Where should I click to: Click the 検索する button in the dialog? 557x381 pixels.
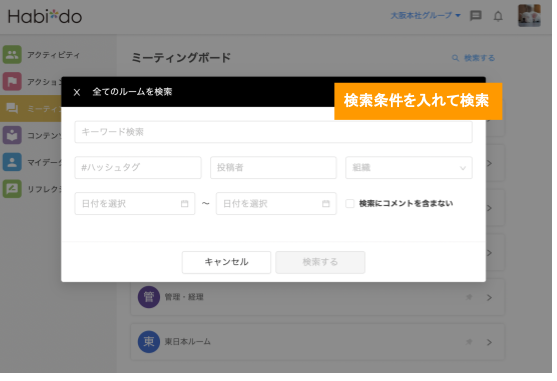[320, 262]
